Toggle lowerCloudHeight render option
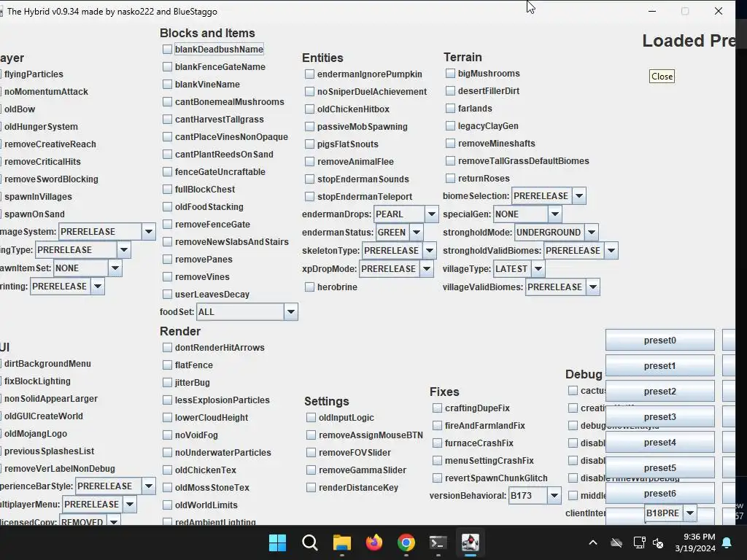 tap(167, 417)
